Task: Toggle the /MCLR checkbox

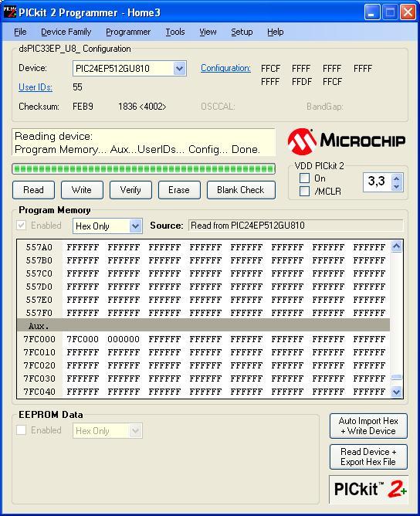Action: coord(304,192)
